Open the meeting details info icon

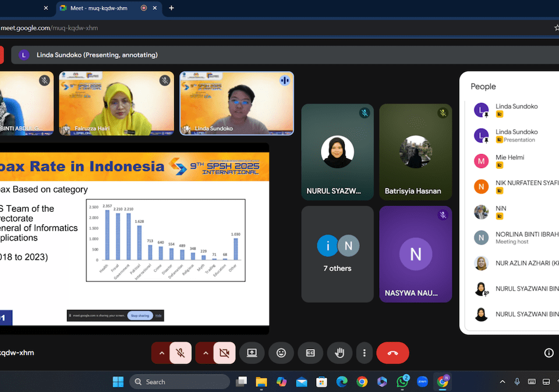(549, 352)
